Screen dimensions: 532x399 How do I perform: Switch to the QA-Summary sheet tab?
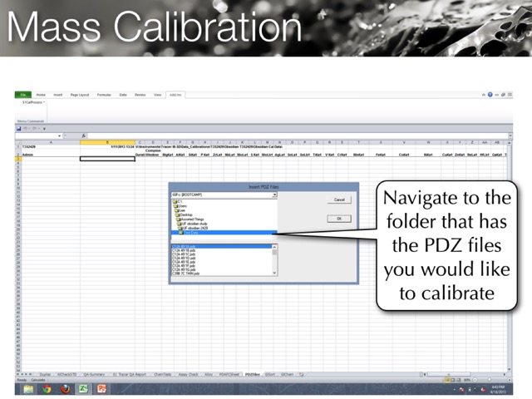click(x=94, y=374)
